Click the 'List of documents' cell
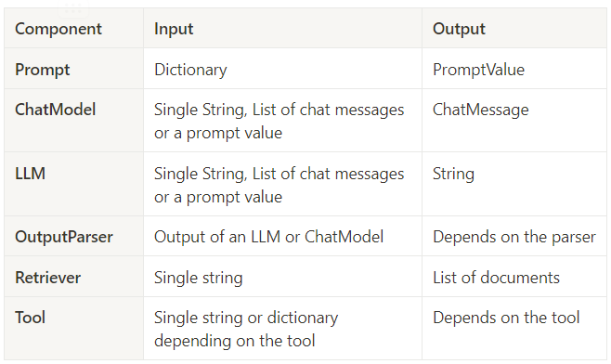The height and width of the screenshot is (364, 611). tap(514, 277)
